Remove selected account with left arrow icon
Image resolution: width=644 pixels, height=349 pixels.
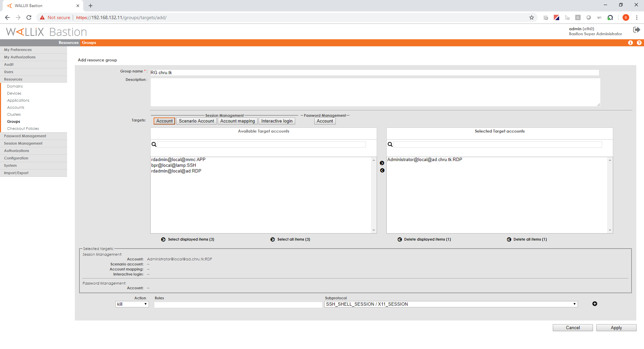click(x=382, y=170)
